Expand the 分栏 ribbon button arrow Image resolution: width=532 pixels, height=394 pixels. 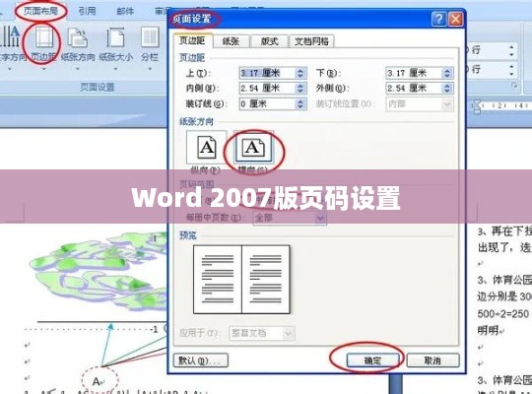point(150,69)
